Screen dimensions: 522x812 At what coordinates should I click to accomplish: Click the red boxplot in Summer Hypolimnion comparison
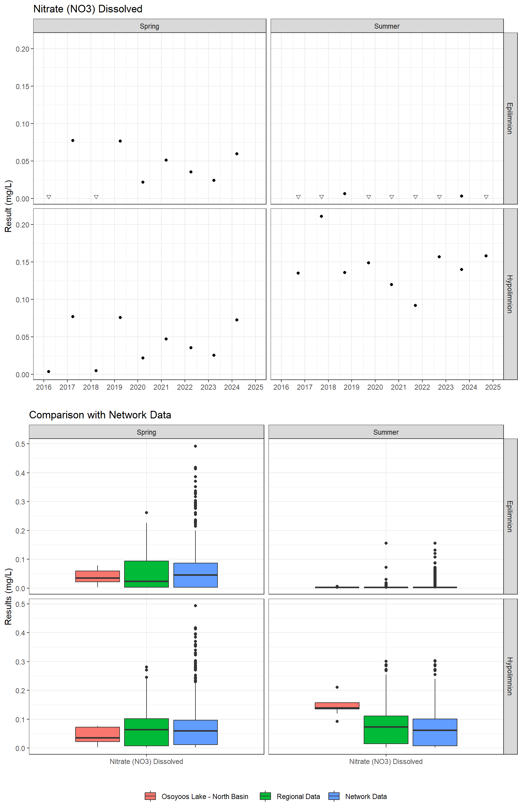tap(337, 705)
